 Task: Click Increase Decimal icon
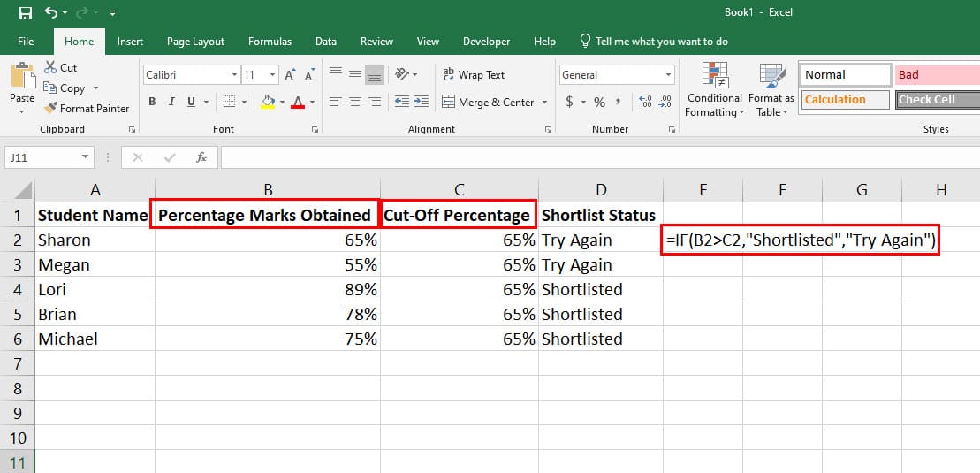pos(646,102)
